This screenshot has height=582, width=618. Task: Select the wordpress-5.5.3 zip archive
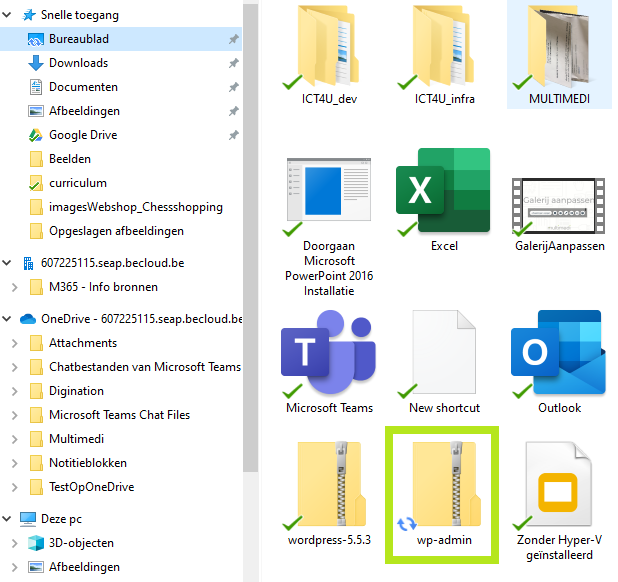pos(331,483)
